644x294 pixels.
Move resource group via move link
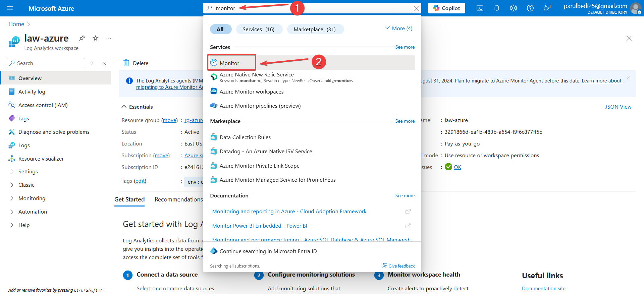click(169, 120)
